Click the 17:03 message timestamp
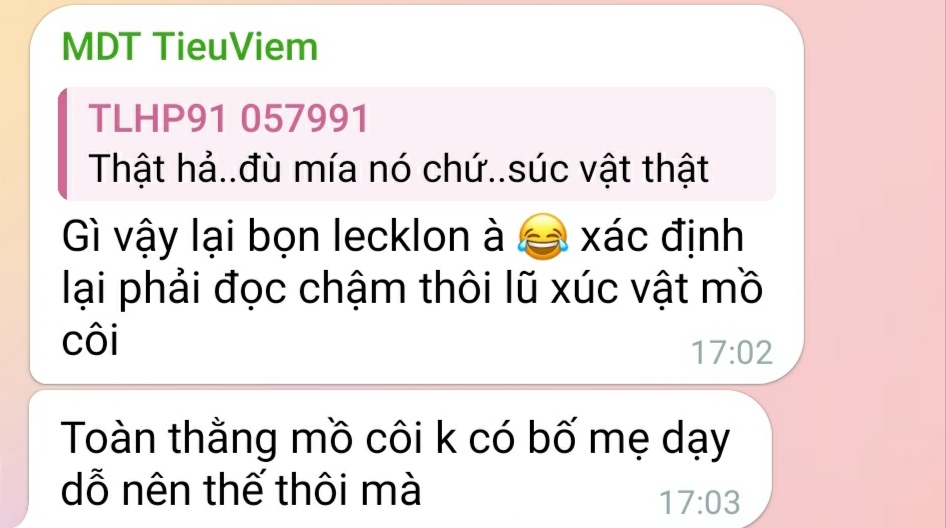 [x=700, y=502]
